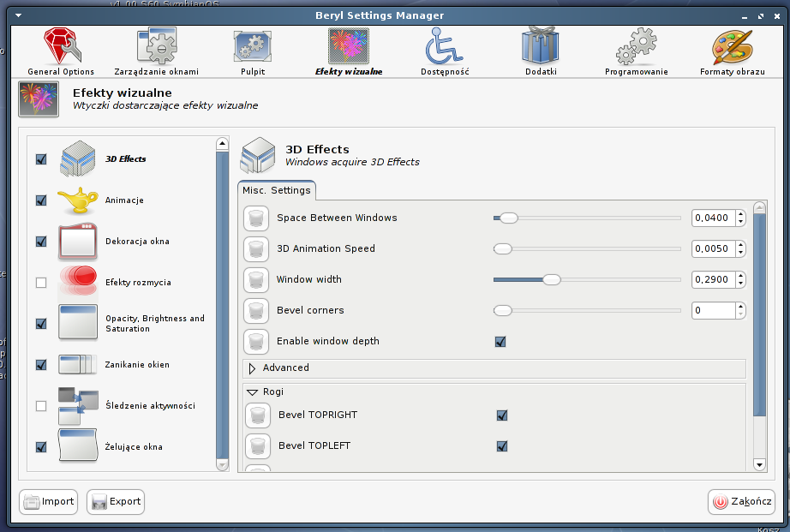Open General Options ruby icon
The width and height of the screenshot is (790, 532).
click(62, 46)
